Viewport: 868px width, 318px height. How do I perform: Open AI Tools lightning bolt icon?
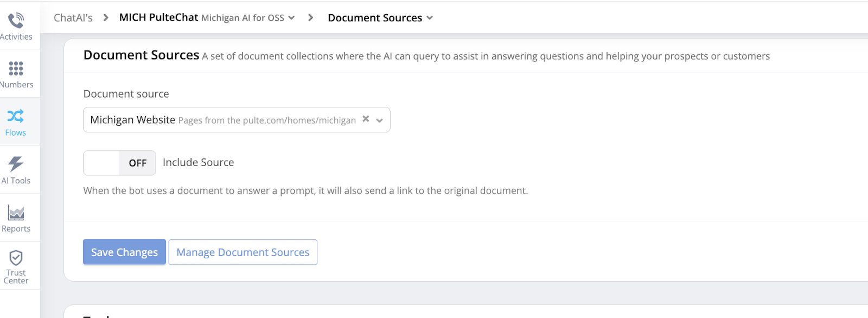click(x=16, y=164)
